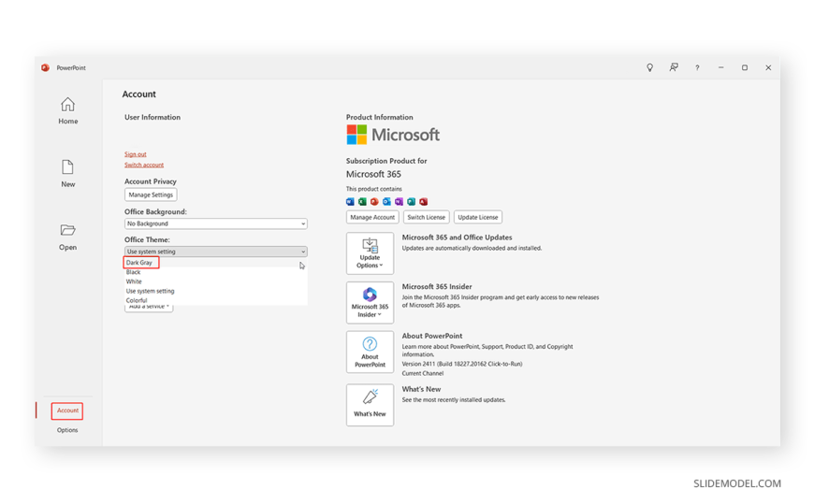Click the Access app icon
Image resolution: width=814 pixels, height=504 pixels.
pyautogui.click(x=424, y=201)
